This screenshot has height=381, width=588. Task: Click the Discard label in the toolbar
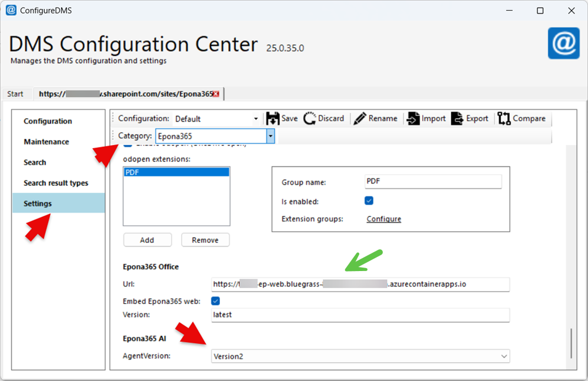(330, 119)
